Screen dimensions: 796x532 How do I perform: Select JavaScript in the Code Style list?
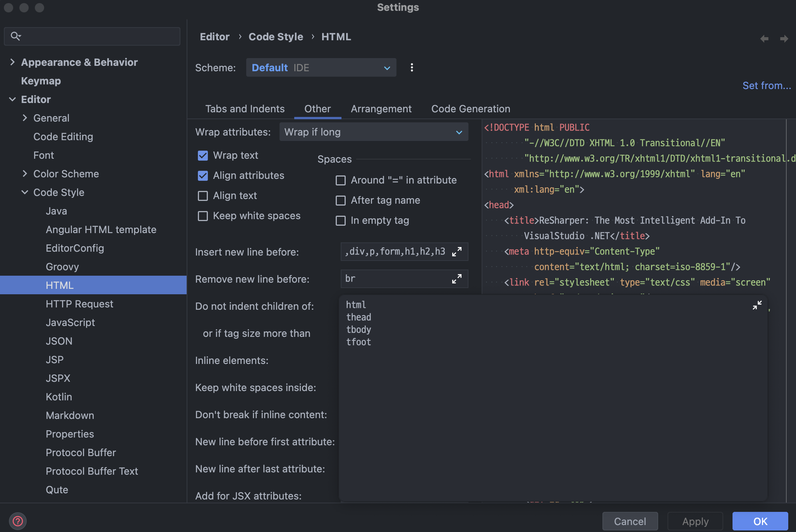[70, 323]
